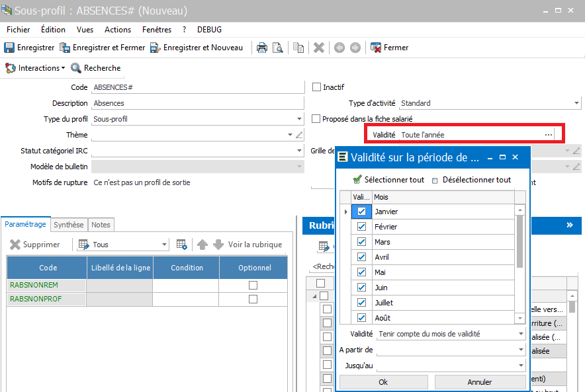This screenshot has height=392, width=585.
Task: Open the Interactions menu icon
Action: pyautogui.click(x=11, y=68)
